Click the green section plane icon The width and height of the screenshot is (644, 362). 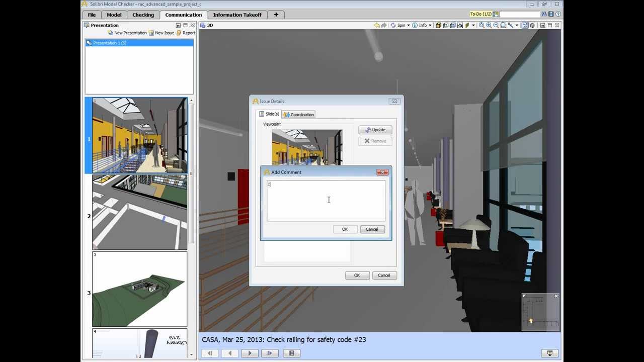[467, 25]
